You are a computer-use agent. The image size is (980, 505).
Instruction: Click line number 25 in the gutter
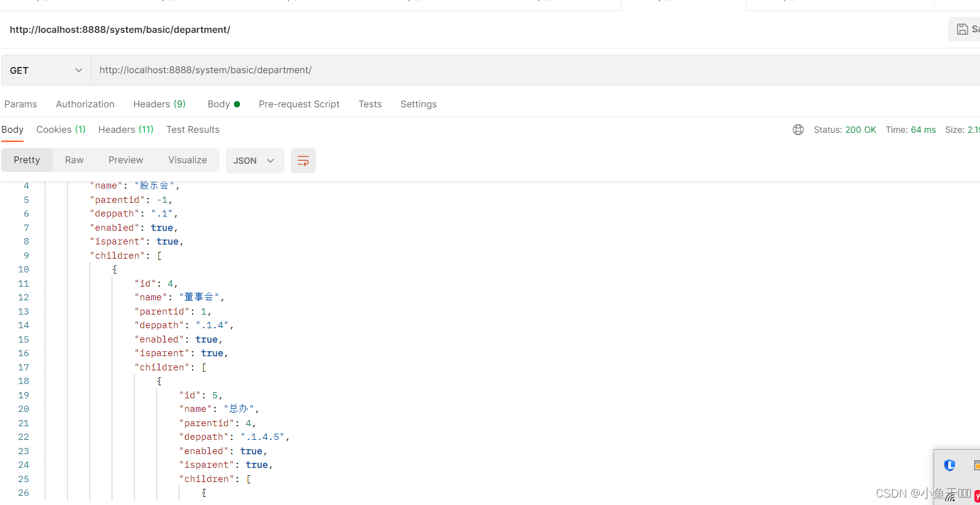click(x=24, y=479)
